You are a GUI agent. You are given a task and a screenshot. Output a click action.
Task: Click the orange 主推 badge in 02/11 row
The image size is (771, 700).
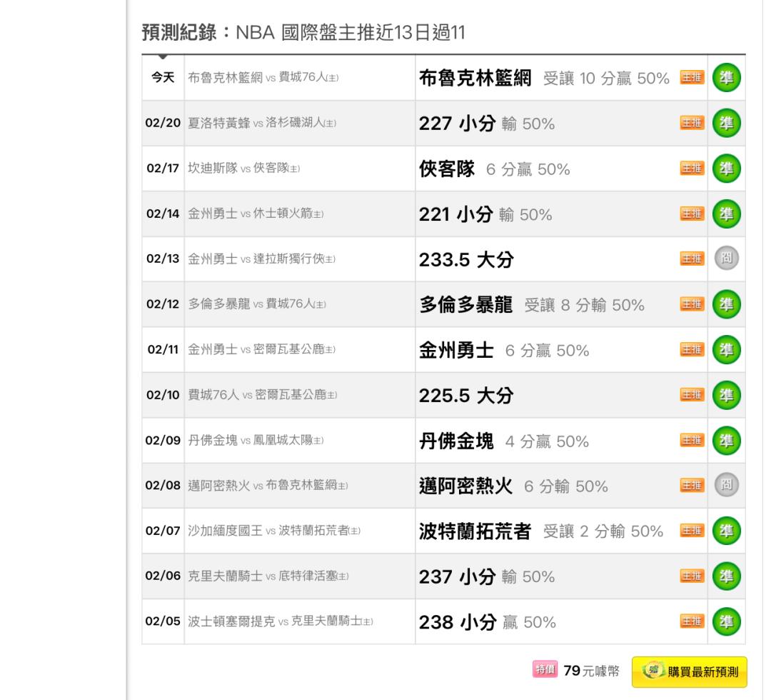pos(692,349)
